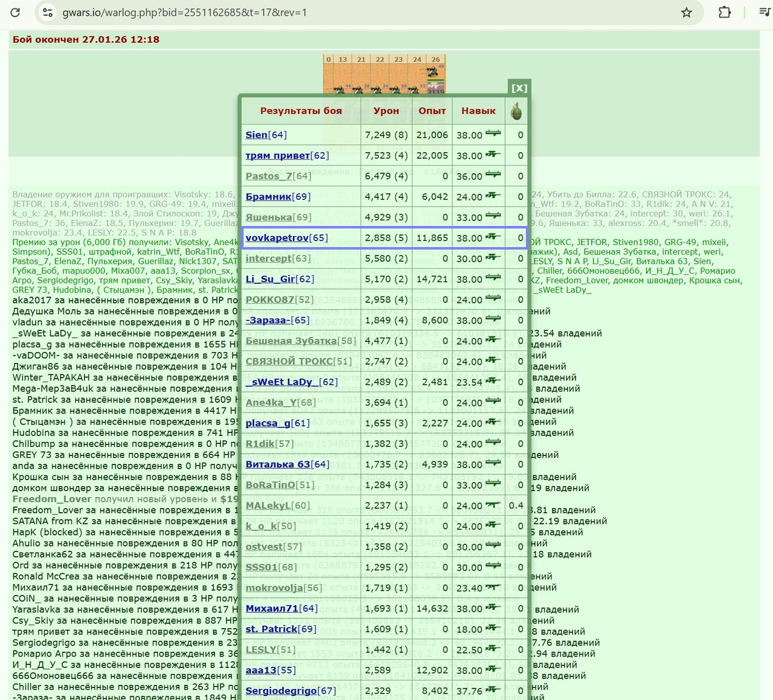
Task: Open трям привет player profile link
Action: [277, 155]
